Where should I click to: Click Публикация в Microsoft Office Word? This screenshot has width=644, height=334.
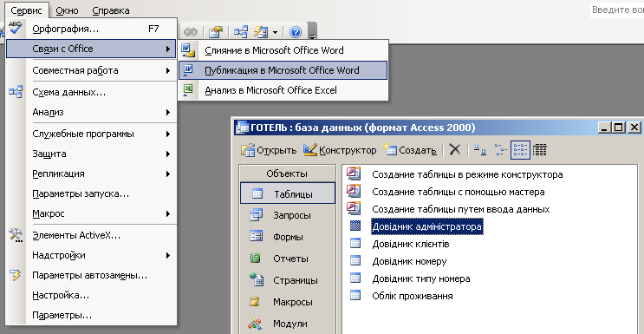click(x=283, y=70)
